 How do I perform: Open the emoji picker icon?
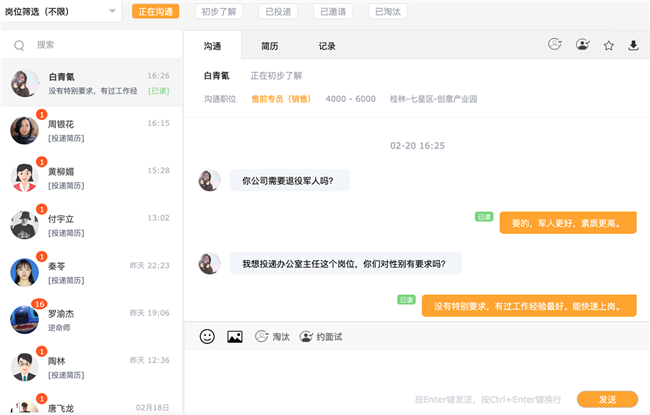tap(207, 336)
